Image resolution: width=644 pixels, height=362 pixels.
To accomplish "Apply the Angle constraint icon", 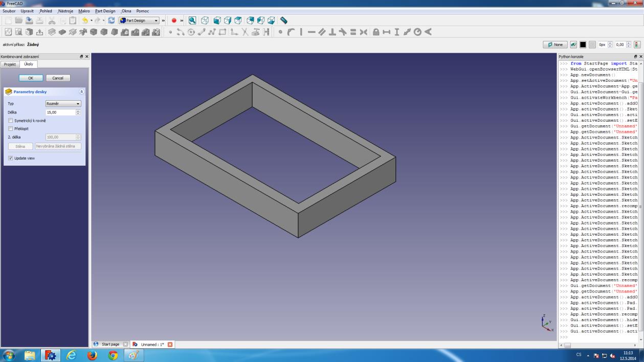I will point(429,32).
